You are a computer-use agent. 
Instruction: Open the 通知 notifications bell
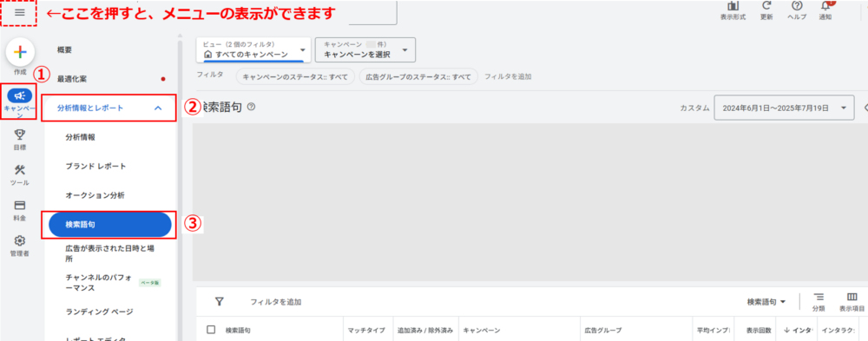coord(825,6)
